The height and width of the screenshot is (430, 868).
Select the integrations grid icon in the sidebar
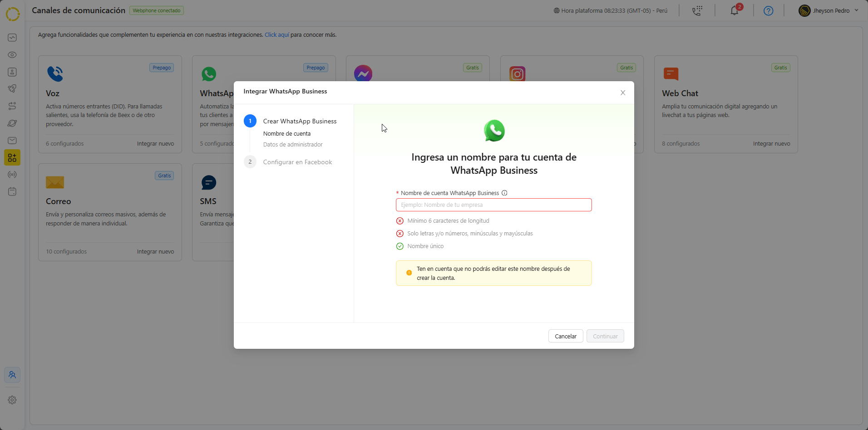pos(12,157)
